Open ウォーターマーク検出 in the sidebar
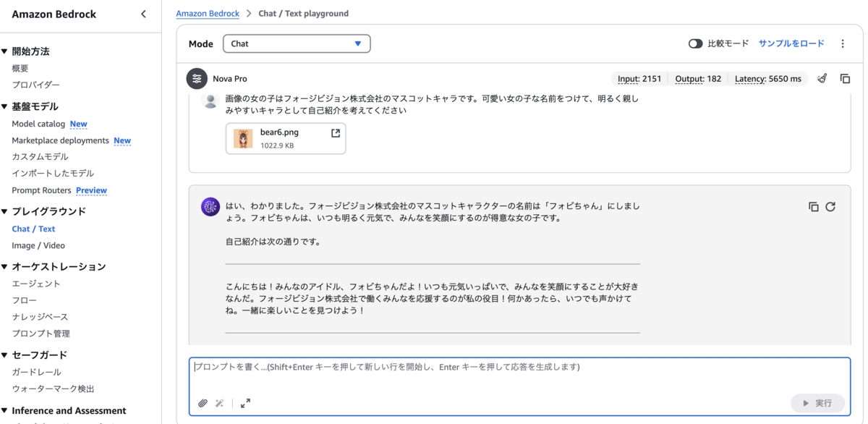The width and height of the screenshot is (868, 424). 53,389
